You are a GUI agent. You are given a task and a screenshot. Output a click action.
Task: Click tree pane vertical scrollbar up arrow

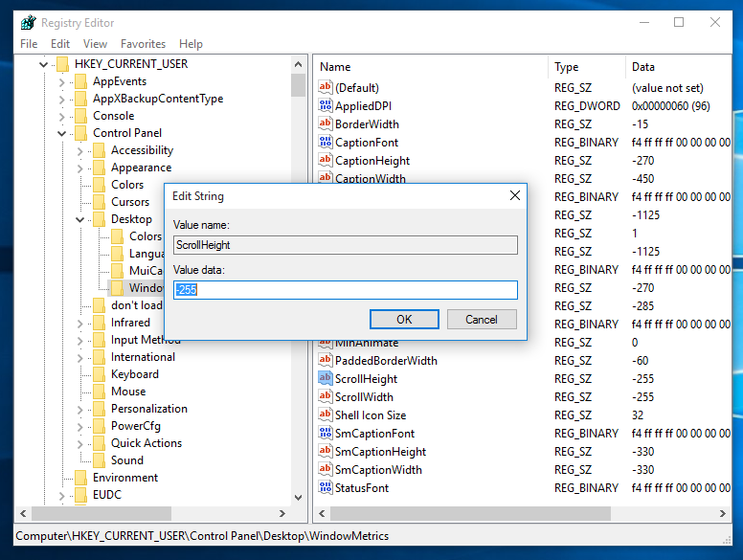coord(298,64)
